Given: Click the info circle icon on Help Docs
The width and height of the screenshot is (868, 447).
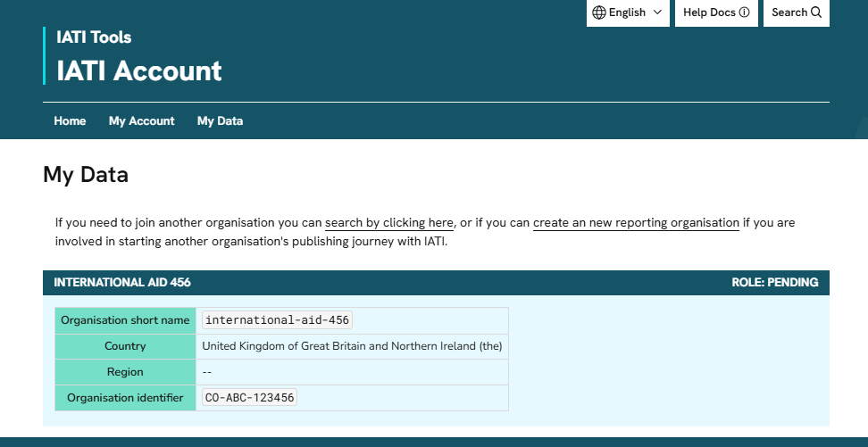Looking at the screenshot, I should tap(744, 12).
